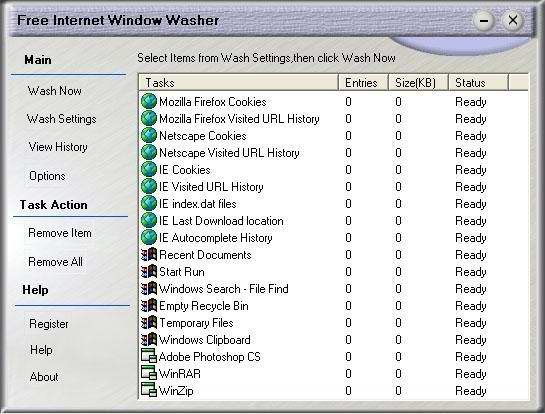This screenshot has width=545, height=414.
Task: Open the Register link under Help
Action: tap(49, 324)
